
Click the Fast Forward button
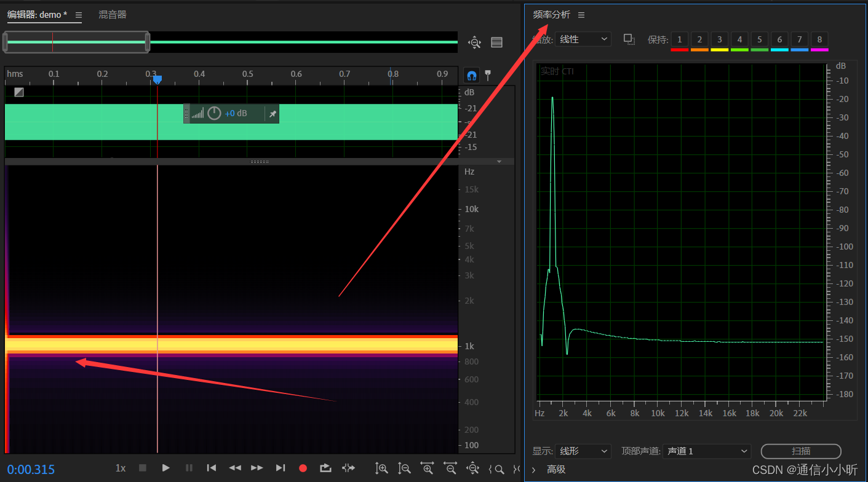[257, 468]
